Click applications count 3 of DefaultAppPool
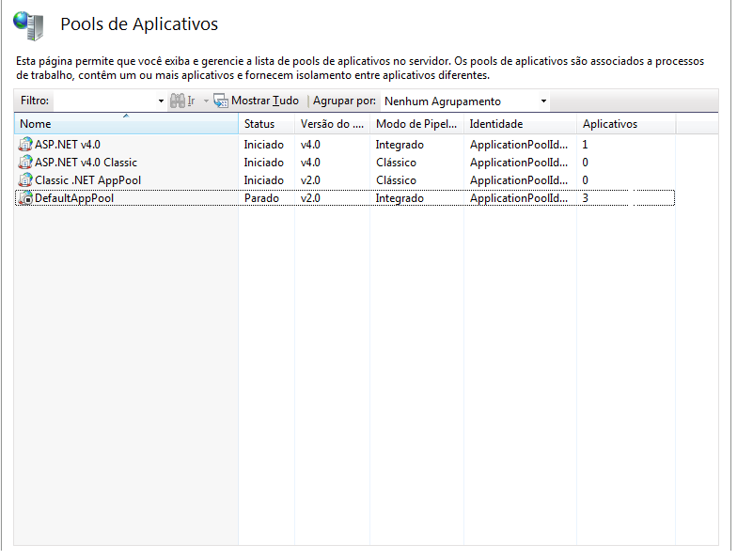 585,197
